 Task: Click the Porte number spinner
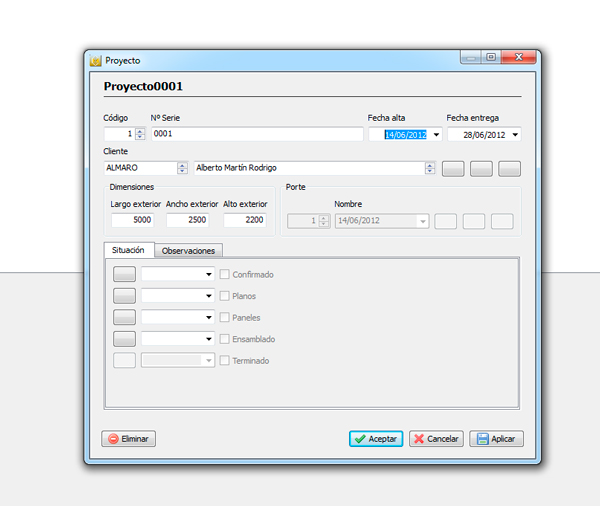click(x=324, y=221)
